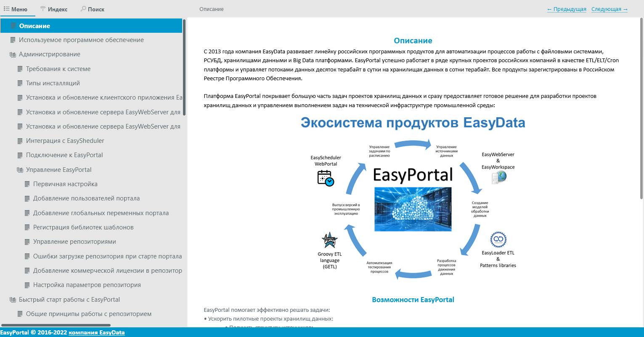Open Настройка параметров репозитория topic
This screenshot has height=337, width=644.
(x=87, y=285)
